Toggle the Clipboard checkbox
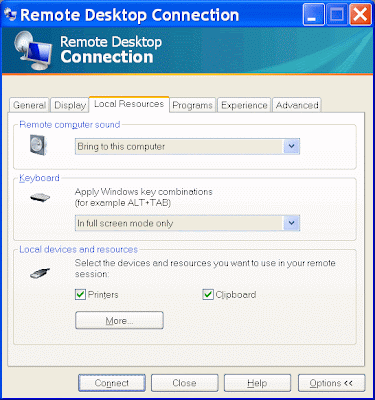Screen dimensions: 375x400 208,295
